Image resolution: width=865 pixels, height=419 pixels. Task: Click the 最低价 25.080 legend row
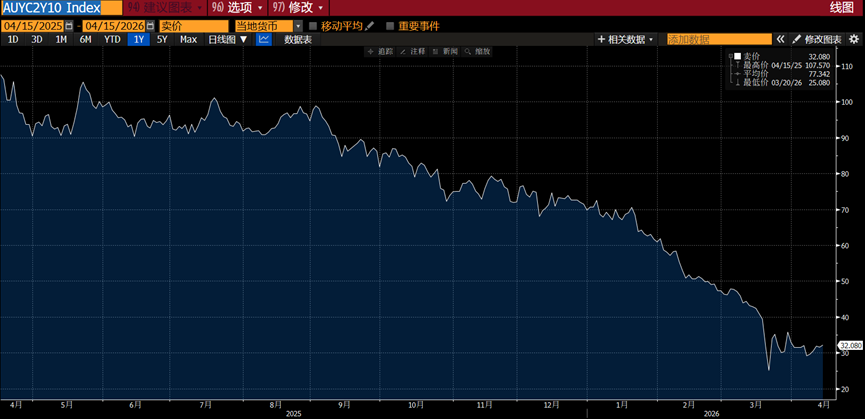point(783,83)
